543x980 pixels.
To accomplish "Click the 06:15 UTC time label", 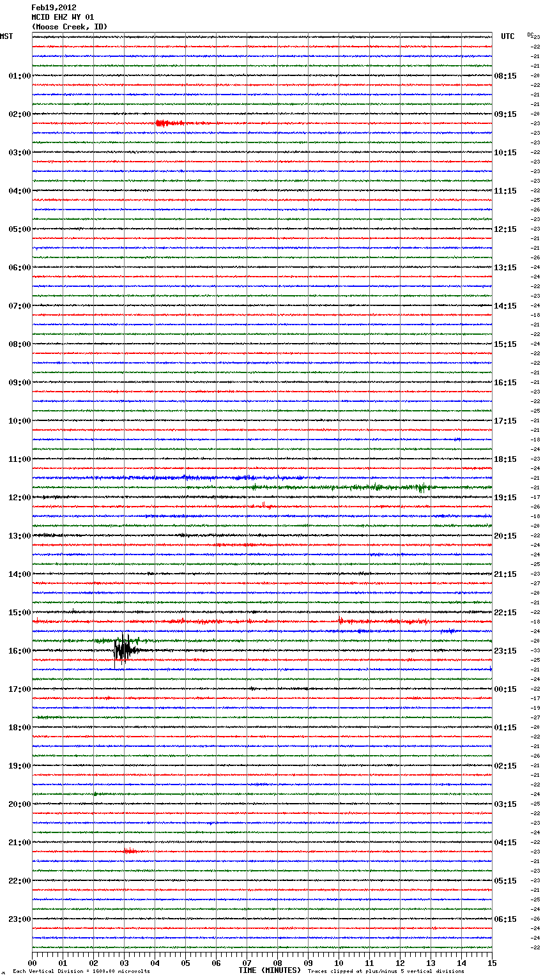I will tap(505, 919).
